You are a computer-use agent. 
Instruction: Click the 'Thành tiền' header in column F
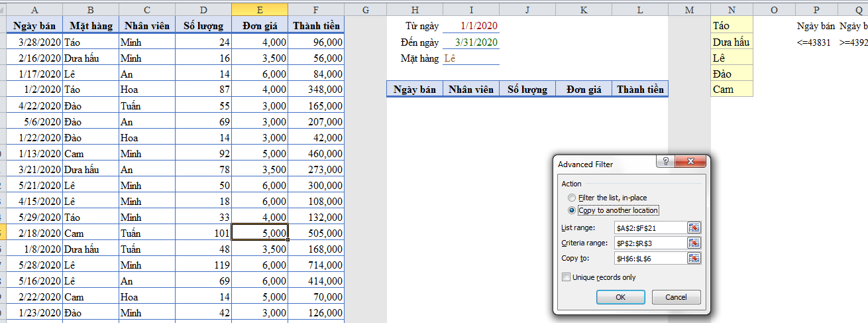click(317, 25)
